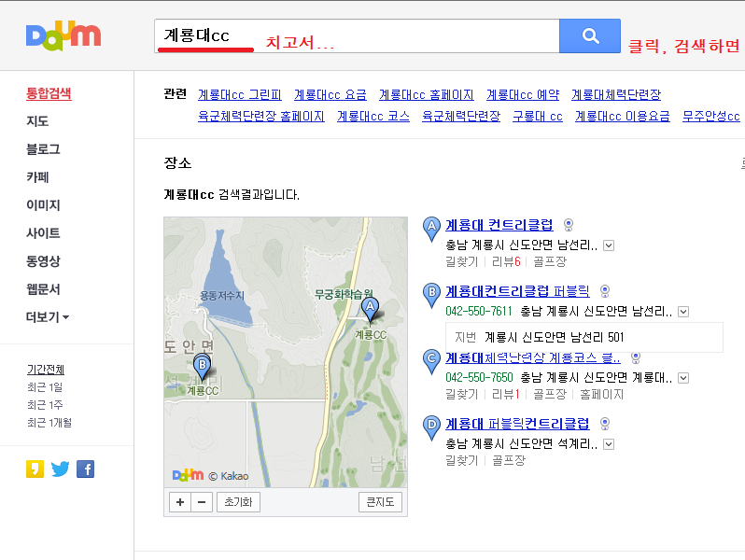This screenshot has height=560, width=745.
Task: Open related search 계룡대cc 이용요금
Action: [622, 116]
